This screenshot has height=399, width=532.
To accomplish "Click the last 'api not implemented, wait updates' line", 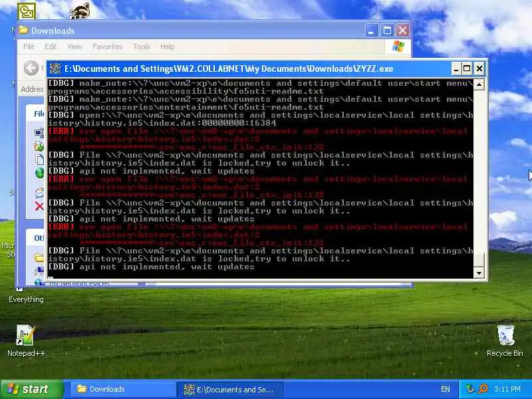I will (152, 267).
